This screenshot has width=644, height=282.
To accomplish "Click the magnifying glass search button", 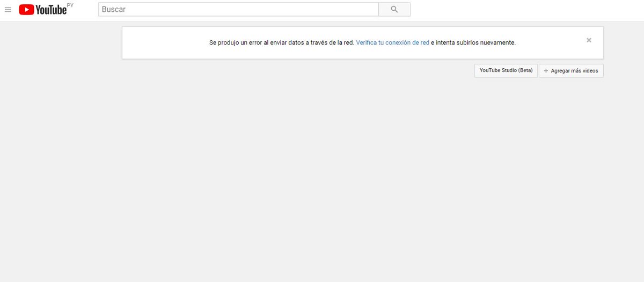I will (394, 9).
